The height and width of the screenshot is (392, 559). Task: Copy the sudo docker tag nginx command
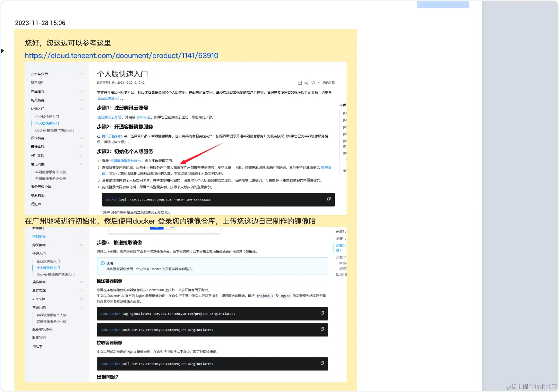pyautogui.click(x=322, y=313)
